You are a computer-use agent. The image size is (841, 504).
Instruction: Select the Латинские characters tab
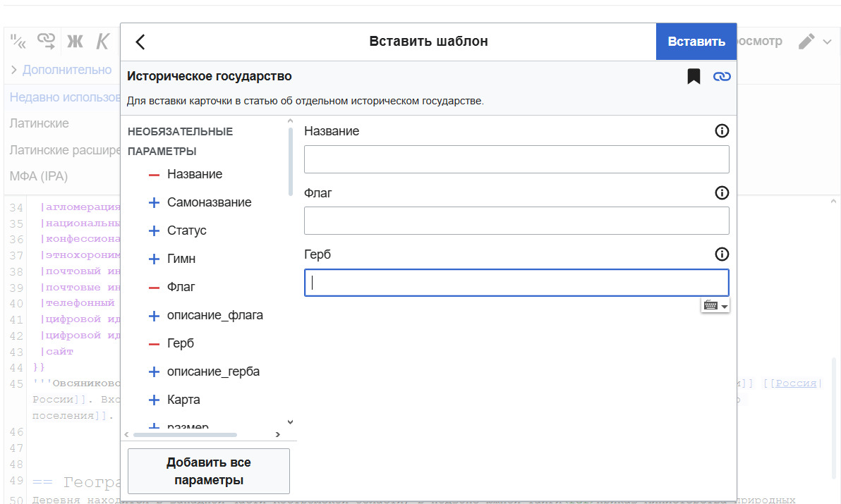pos(39,123)
